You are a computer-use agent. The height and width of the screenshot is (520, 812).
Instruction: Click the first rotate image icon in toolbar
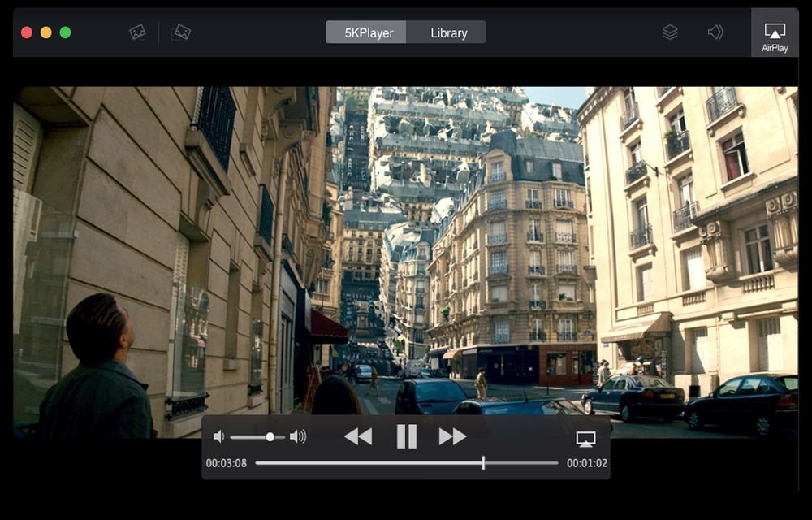pos(137,32)
